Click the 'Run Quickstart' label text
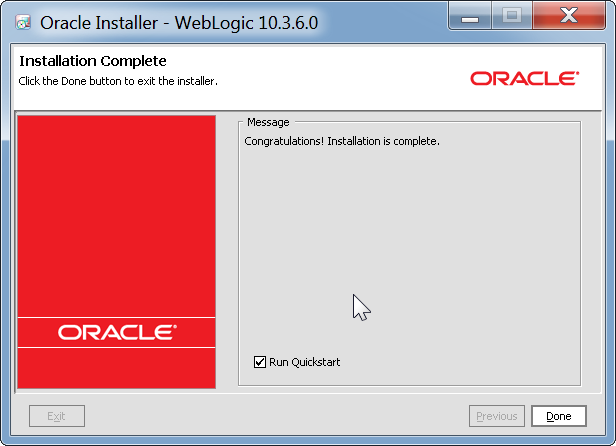Viewport: 616px width, 446px height. (x=304, y=362)
